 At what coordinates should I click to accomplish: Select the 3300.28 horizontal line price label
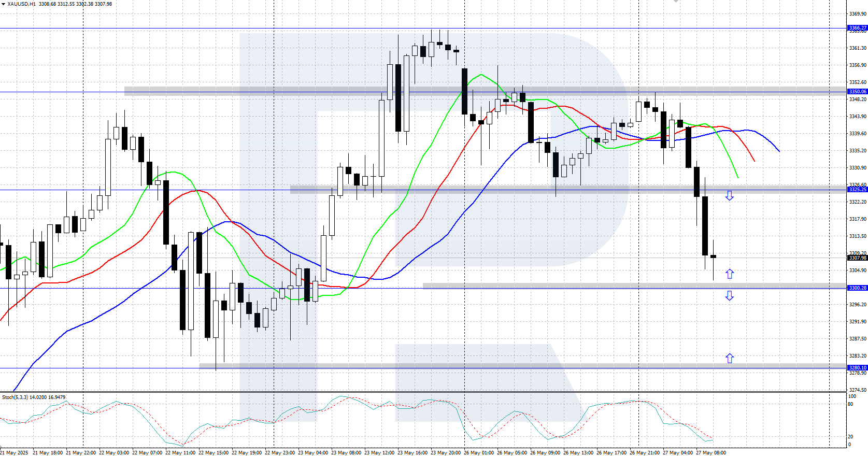tap(857, 288)
